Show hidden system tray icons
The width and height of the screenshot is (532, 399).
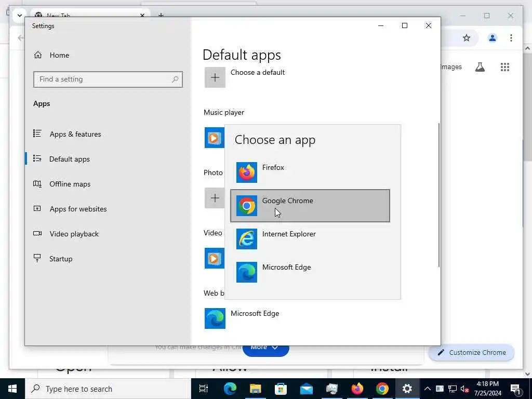coord(428,389)
